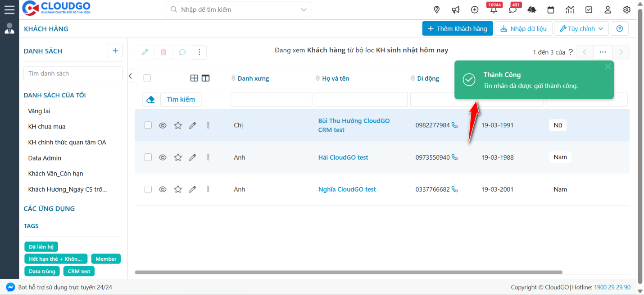
Task: Open the analytics chart icon in top bar
Action: coord(569,9)
